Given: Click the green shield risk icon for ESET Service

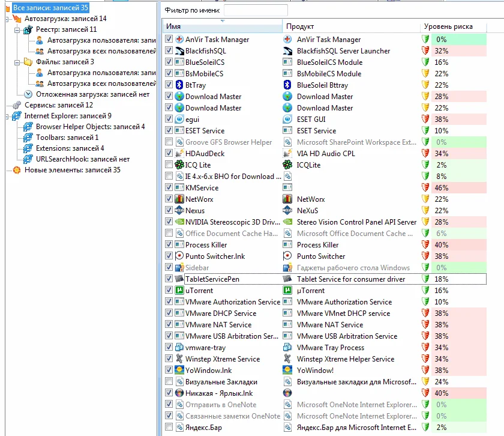Looking at the screenshot, I should coord(425,131).
